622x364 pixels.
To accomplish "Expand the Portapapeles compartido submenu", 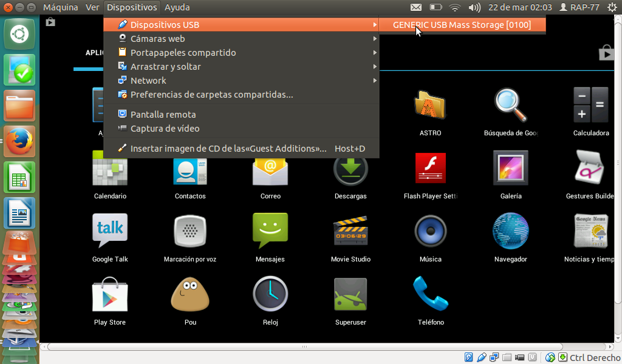I will pyautogui.click(x=241, y=53).
